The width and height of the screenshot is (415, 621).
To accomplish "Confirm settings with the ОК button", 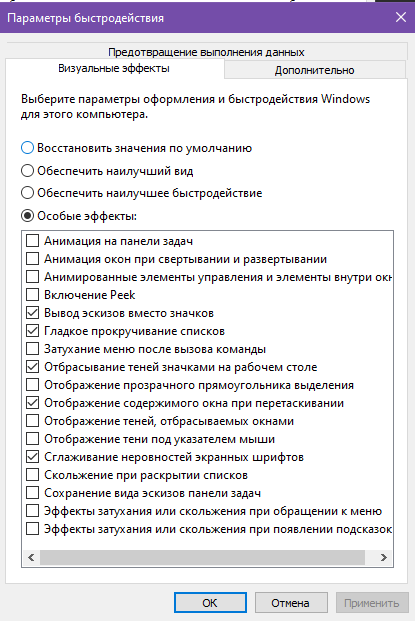I will pyautogui.click(x=210, y=603).
